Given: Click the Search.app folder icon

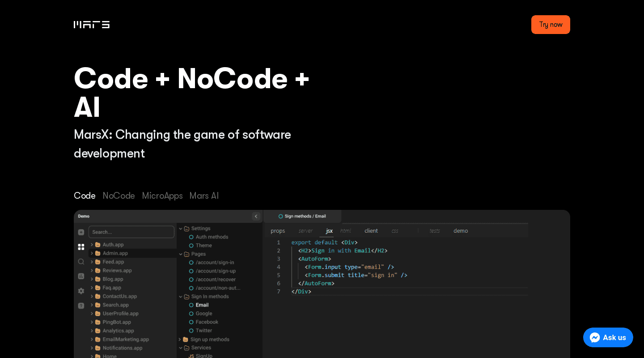Looking at the screenshot, I should pos(98,305).
